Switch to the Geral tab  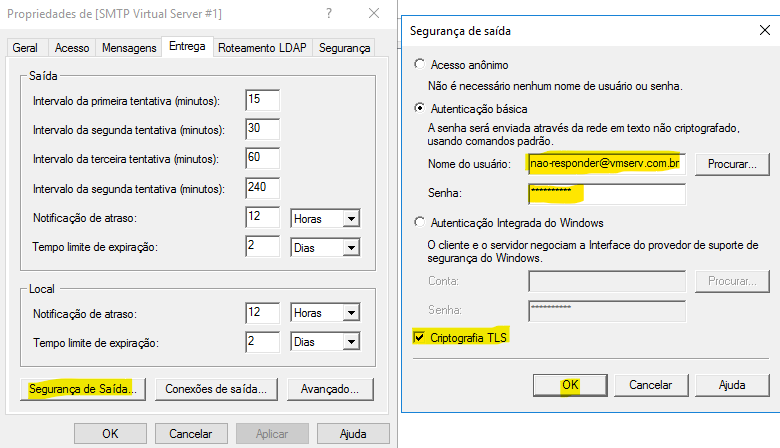pyautogui.click(x=25, y=48)
